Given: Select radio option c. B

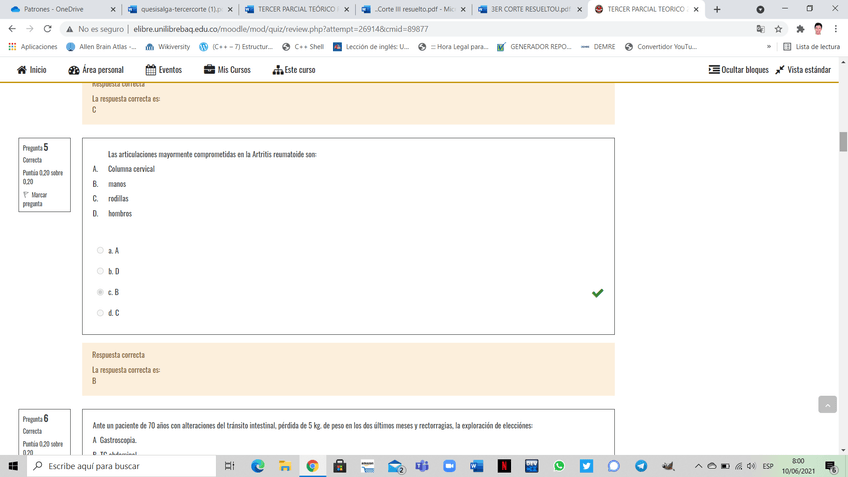Looking at the screenshot, I should point(100,292).
